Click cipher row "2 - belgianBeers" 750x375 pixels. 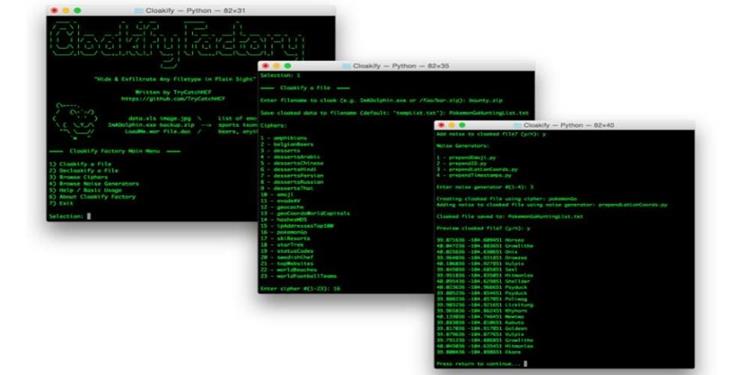(287, 144)
